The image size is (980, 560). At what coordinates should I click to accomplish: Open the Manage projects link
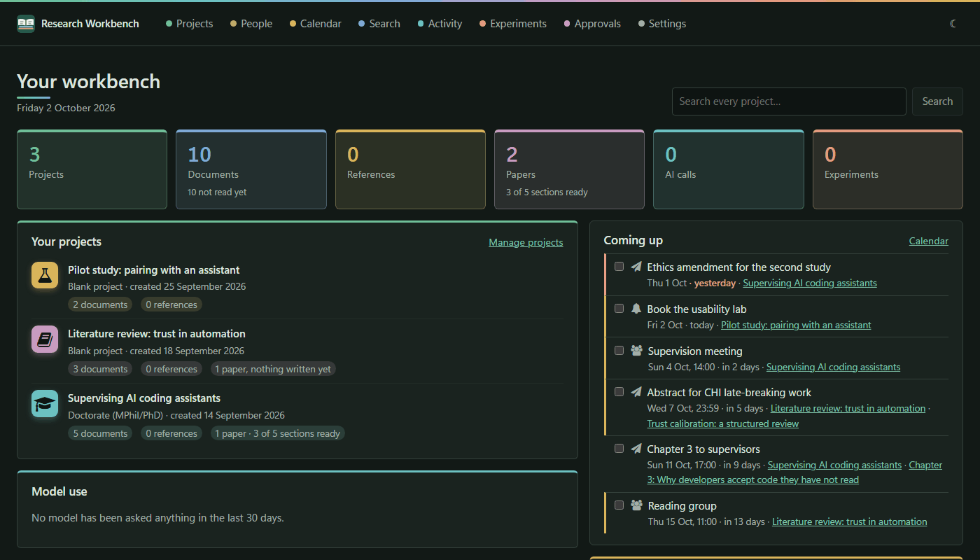pyautogui.click(x=526, y=242)
